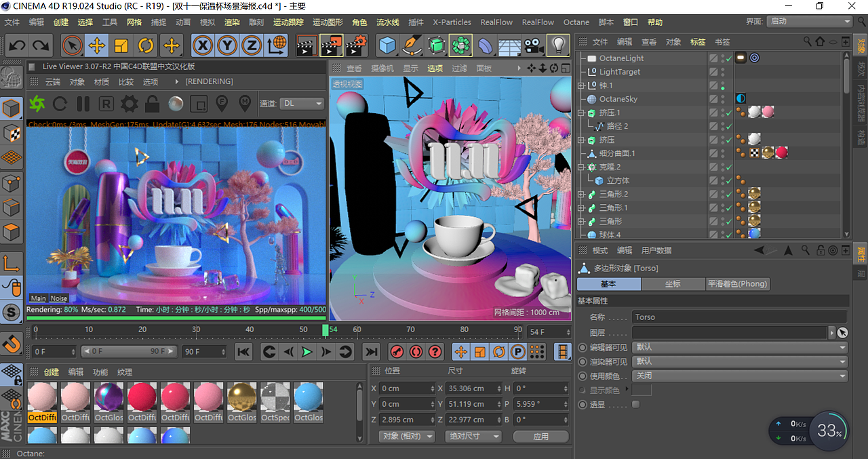
Task: Open the 材质 menu in Live Viewer
Action: click(x=102, y=81)
